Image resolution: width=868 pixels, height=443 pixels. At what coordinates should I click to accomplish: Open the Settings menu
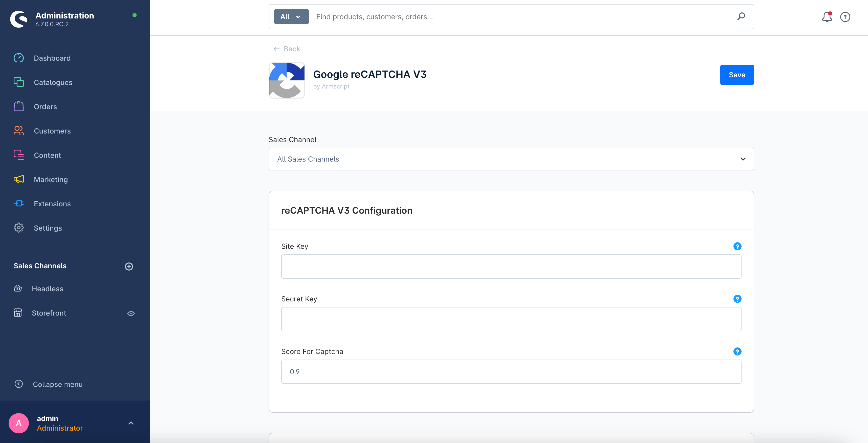[x=48, y=228]
